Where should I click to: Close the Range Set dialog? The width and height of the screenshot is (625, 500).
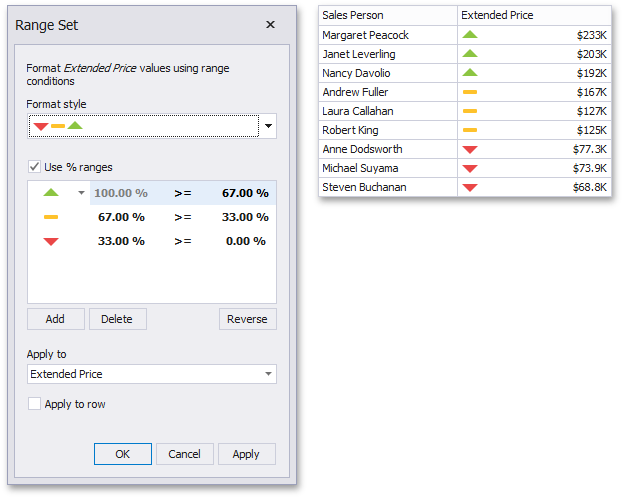tap(270, 24)
